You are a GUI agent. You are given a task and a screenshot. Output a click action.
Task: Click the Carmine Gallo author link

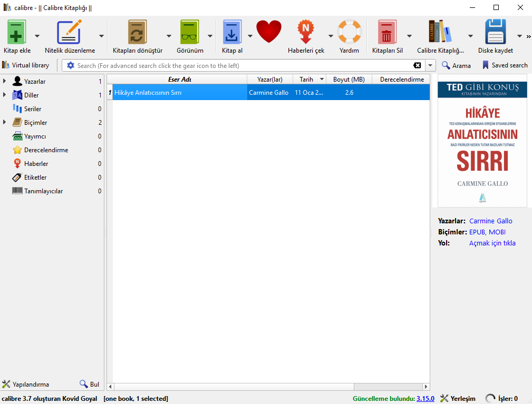point(490,221)
